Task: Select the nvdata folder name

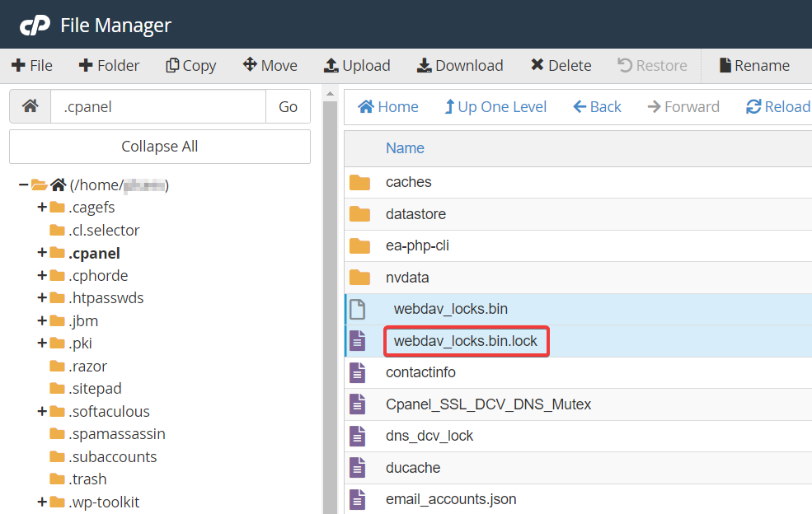Action: click(x=407, y=278)
